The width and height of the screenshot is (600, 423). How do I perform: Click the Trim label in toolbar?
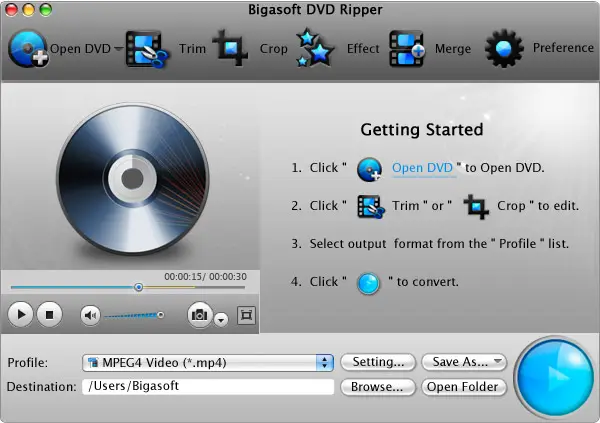[x=192, y=49]
